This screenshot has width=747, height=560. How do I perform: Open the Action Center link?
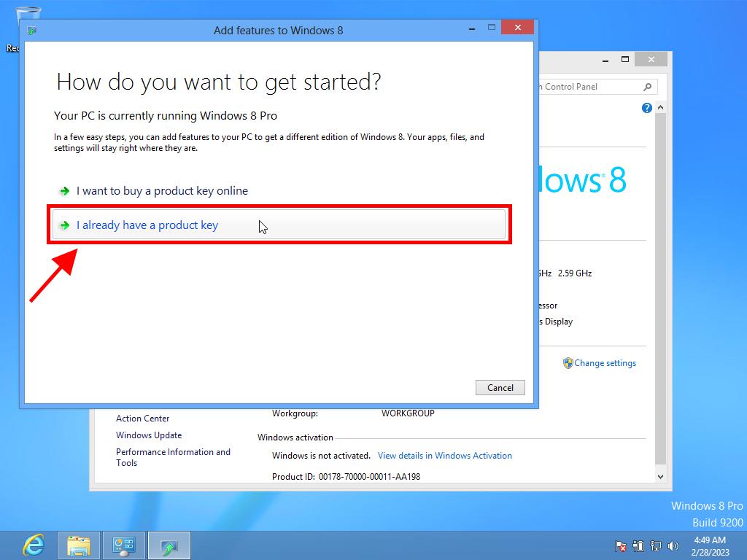coord(142,419)
